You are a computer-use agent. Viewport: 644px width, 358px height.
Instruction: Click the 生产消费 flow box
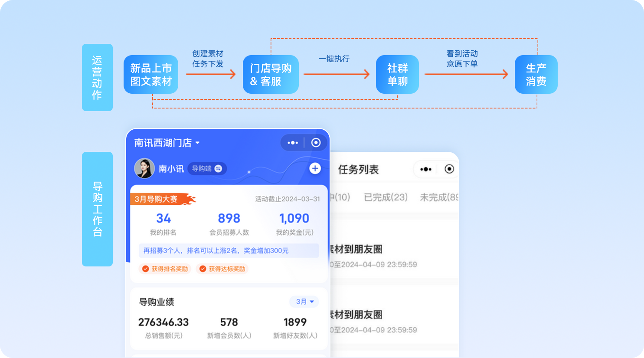point(536,75)
